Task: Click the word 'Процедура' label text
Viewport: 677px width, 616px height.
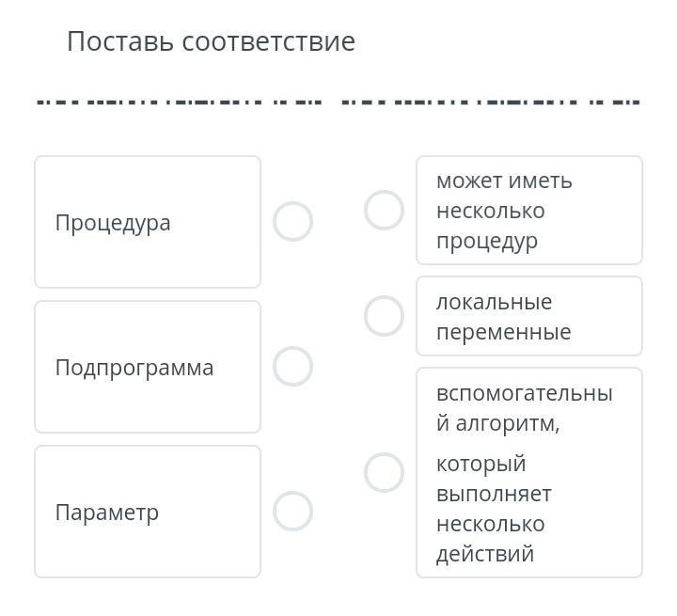Action: (x=113, y=223)
